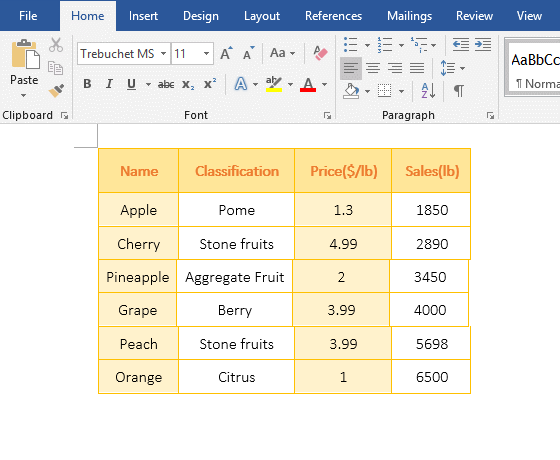Switch to the Design tab
Screen dimensions: 560x460
(201, 16)
